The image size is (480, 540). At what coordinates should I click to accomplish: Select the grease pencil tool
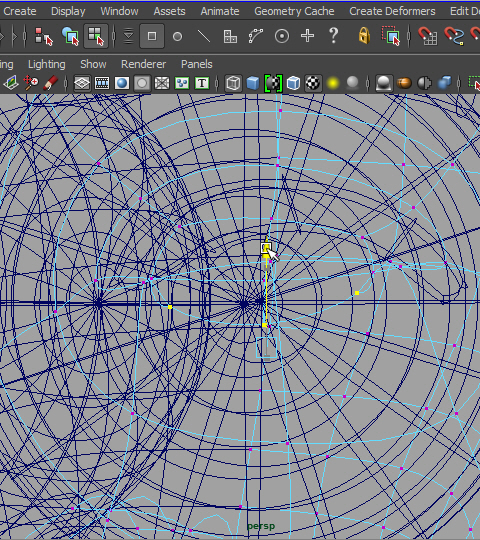[x=50, y=83]
